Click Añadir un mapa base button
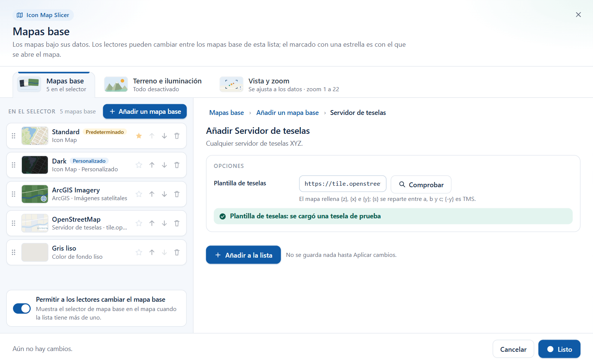Viewport: 593px width, 364px height. [x=145, y=112]
